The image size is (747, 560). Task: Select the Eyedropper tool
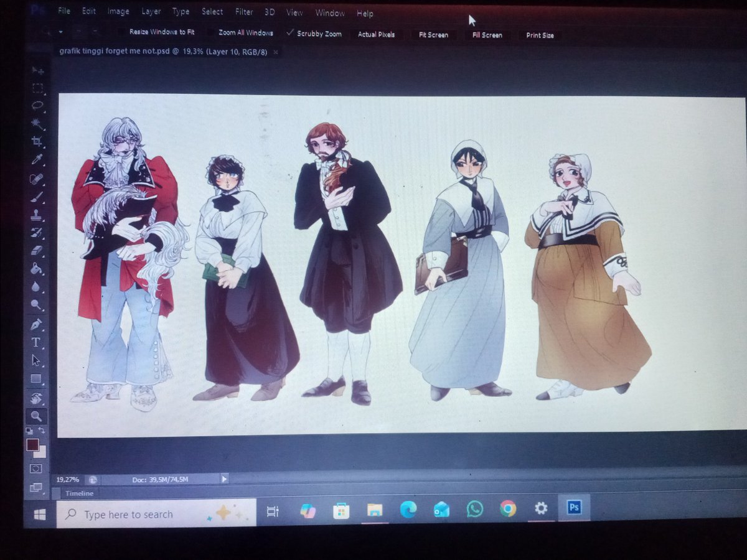coord(37,159)
